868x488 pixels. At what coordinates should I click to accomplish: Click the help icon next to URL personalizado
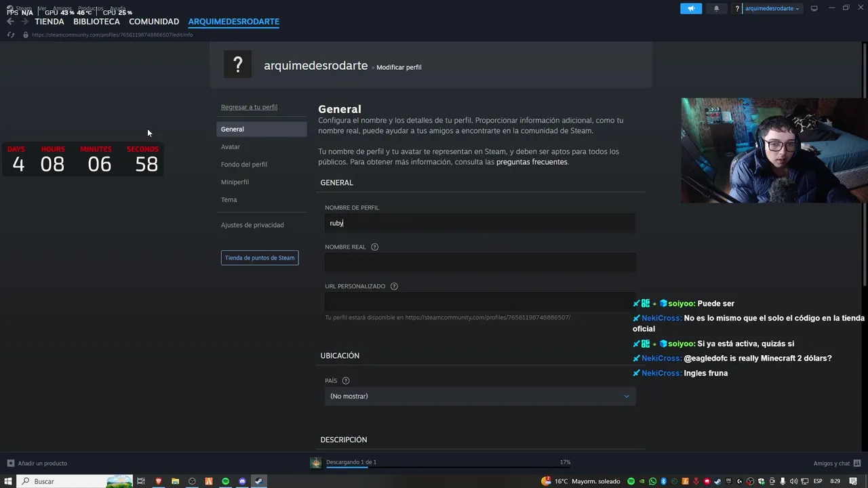[x=394, y=286]
